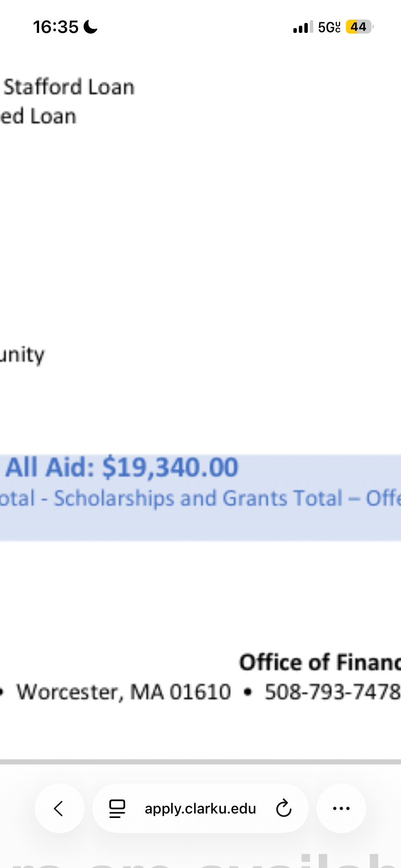Tap the Scholarships and Grants Total text
401x868 pixels.
click(x=198, y=498)
